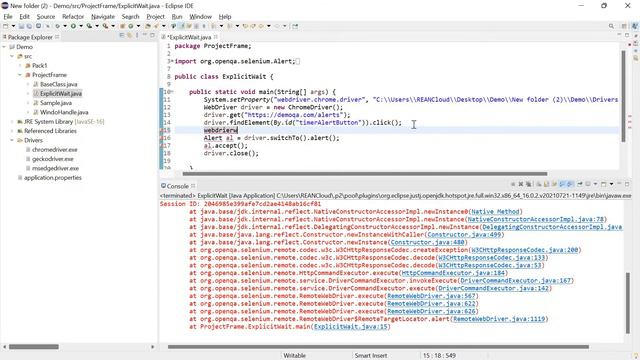Toggle Scroll Lock in Console toolbar

tap(546, 184)
